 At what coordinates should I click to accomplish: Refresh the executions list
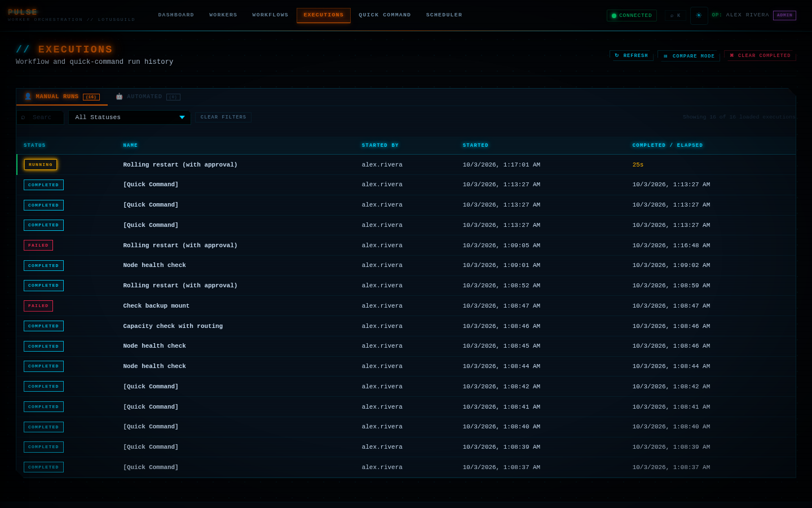(631, 55)
